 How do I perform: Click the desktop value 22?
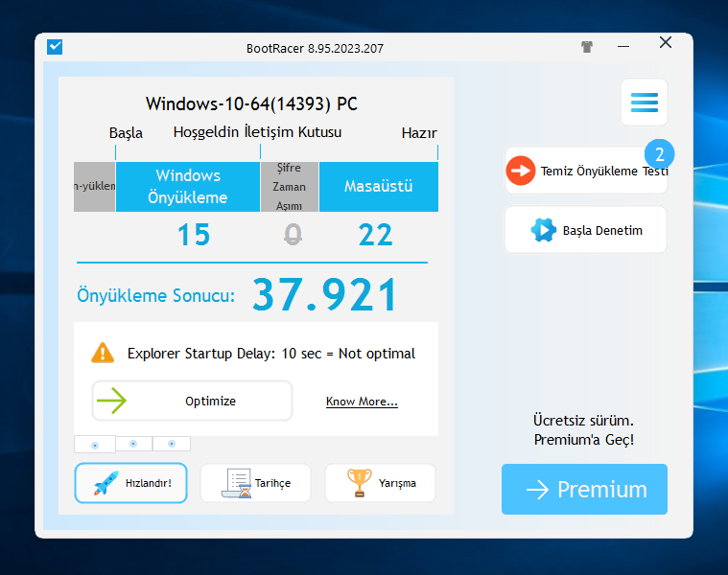coord(376,235)
